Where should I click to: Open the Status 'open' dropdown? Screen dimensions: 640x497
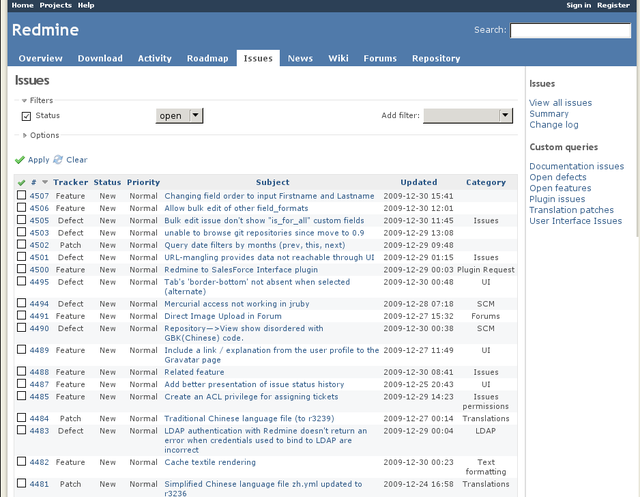pos(179,116)
